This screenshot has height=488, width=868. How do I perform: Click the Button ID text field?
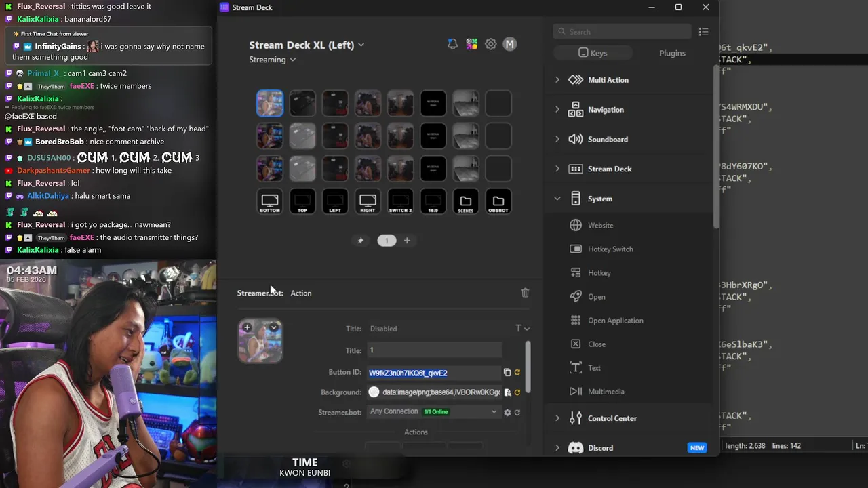coord(434,373)
